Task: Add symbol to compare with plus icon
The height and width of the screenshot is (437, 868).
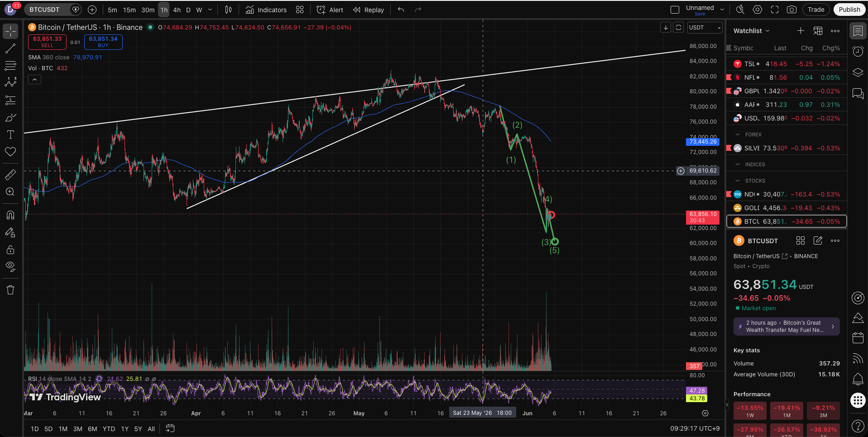Action: click(x=92, y=10)
